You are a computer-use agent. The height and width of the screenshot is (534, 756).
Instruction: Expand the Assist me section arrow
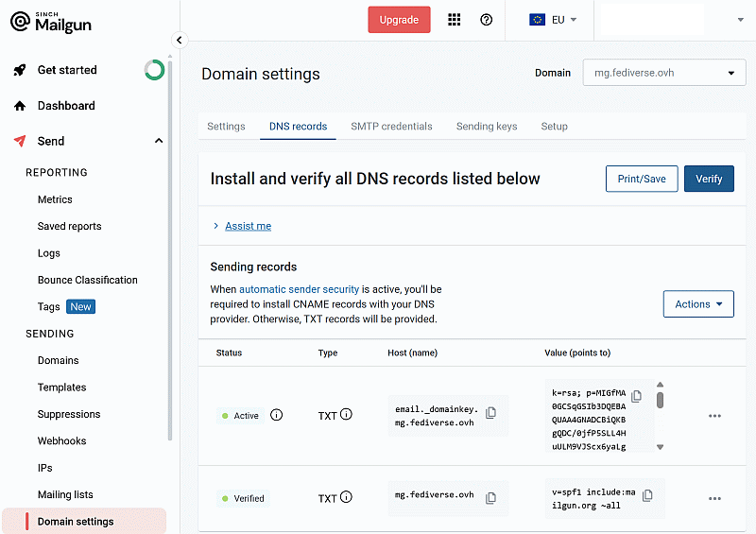click(216, 226)
